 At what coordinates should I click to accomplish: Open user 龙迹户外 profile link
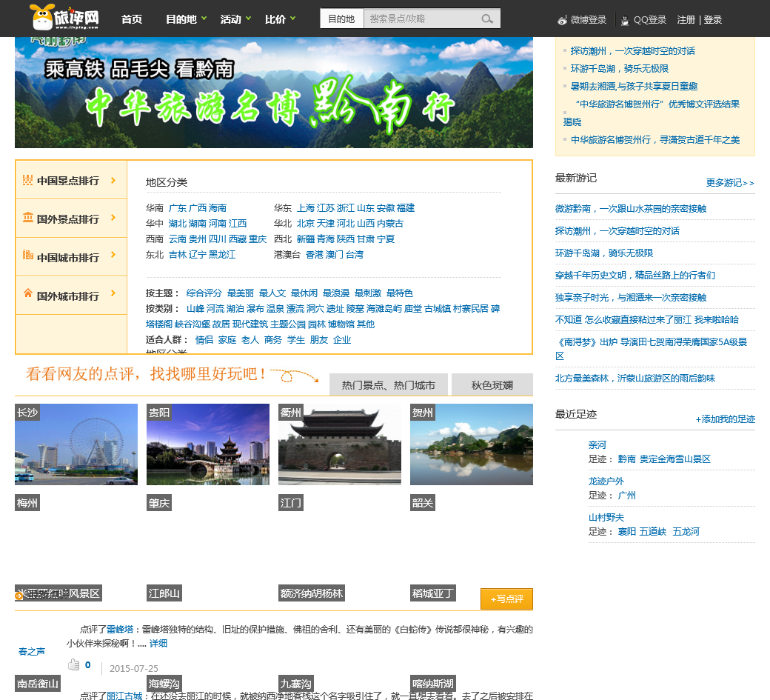click(606, 481)
